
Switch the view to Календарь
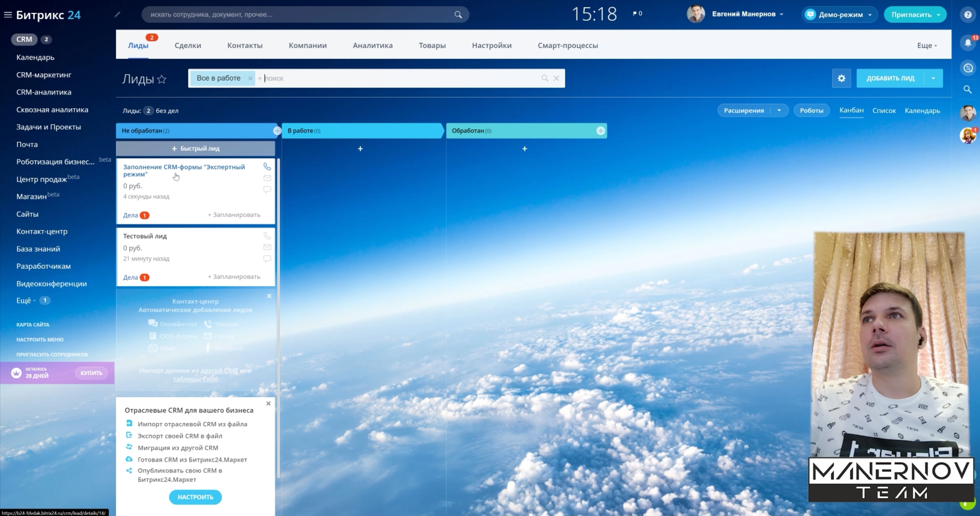point(922,111)
